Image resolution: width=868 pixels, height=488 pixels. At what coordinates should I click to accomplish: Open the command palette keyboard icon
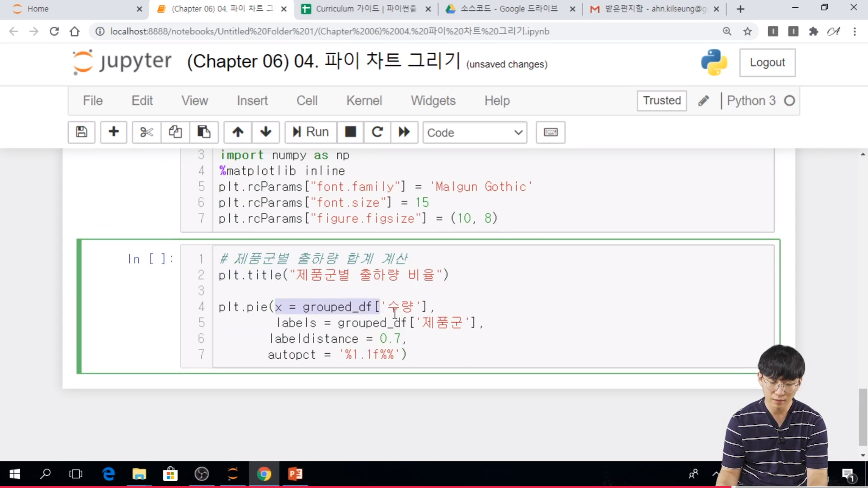pyautogui.click(x=550, y=132)
